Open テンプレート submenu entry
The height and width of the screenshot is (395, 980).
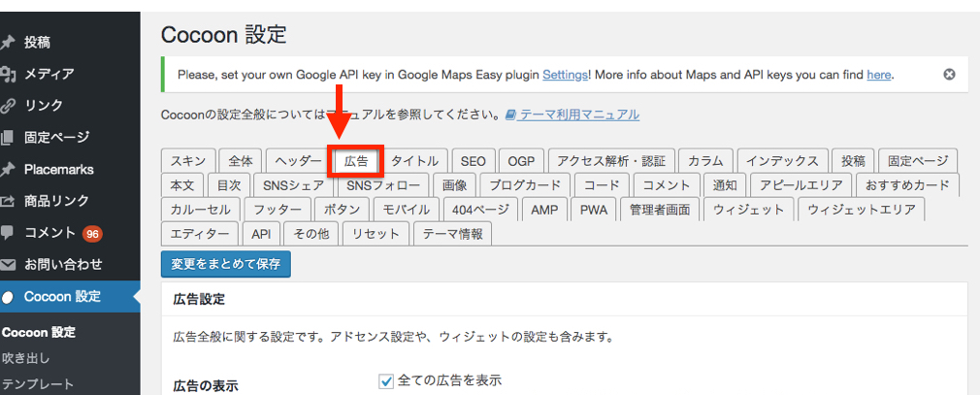click(38, 384)
